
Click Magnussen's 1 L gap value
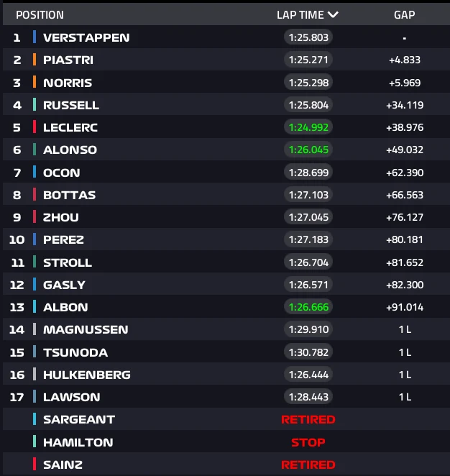click(405, 329)
